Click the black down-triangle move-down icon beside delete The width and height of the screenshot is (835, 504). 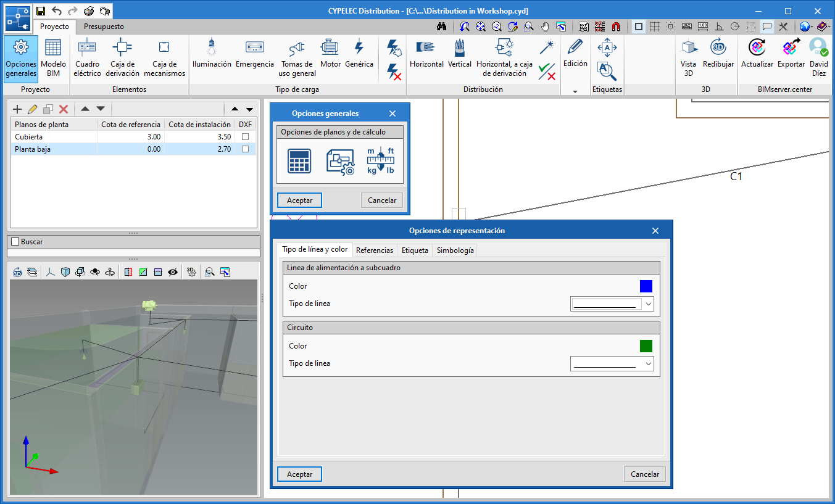[101, 109]
